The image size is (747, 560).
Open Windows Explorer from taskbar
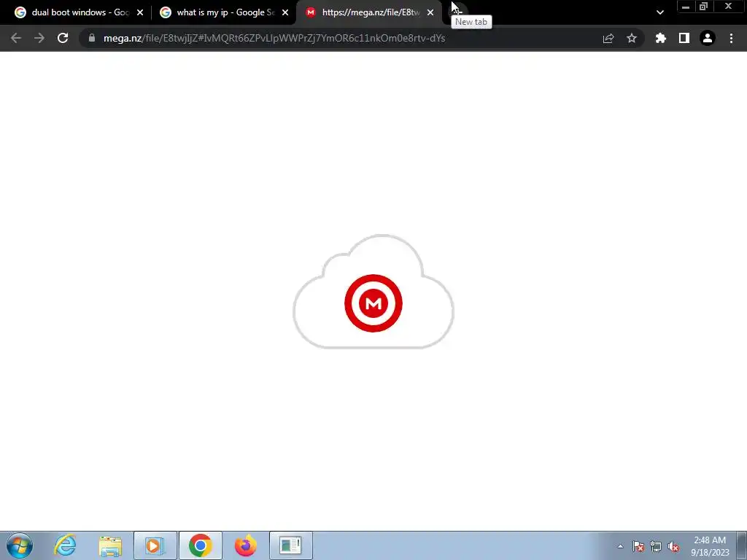click(x=110, y=545)
